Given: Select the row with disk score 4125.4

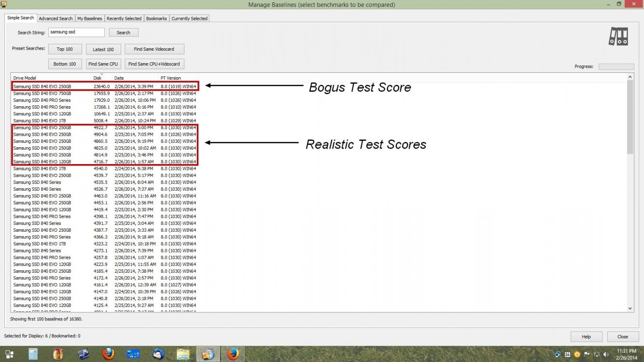Looking at the screenshot, I should 105,305.
